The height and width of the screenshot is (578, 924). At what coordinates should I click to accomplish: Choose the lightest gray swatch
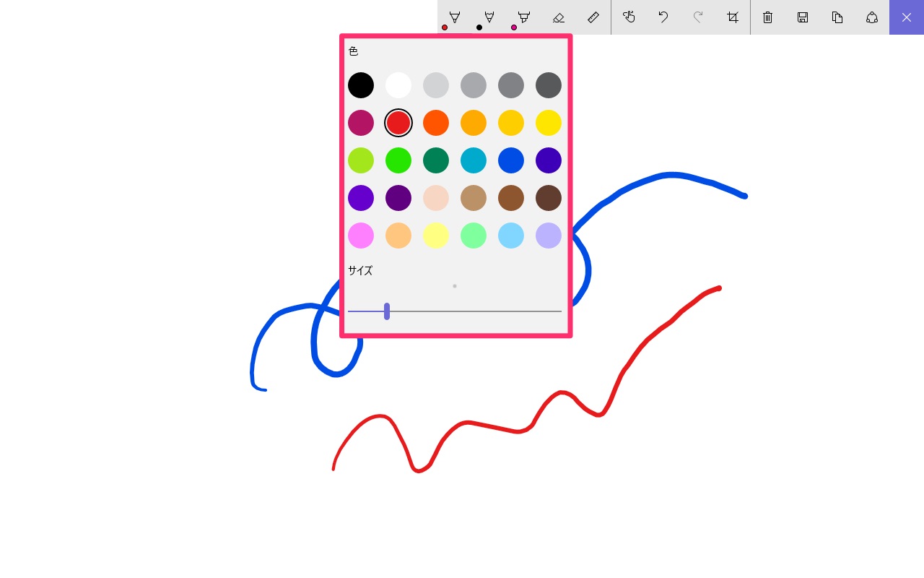[436, 85]
